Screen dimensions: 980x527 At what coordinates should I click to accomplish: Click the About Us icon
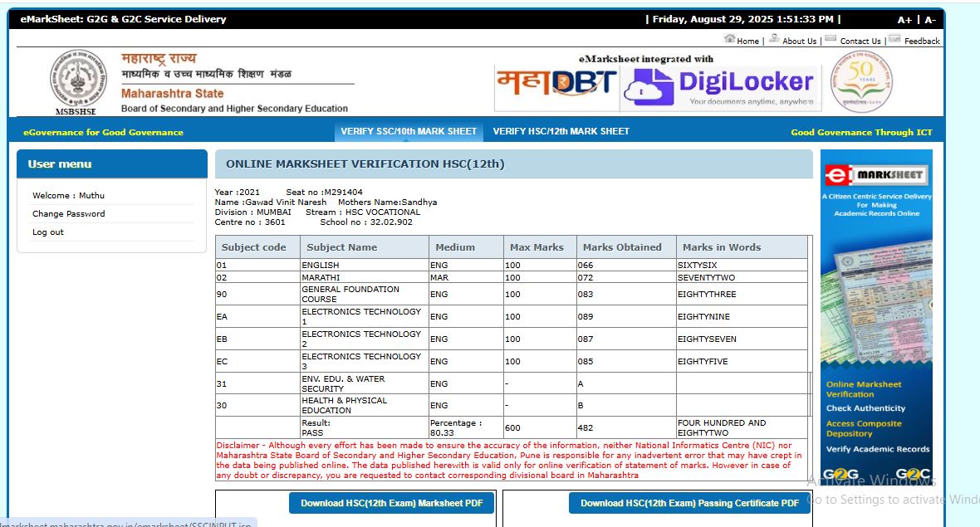(x=774, y=38)
